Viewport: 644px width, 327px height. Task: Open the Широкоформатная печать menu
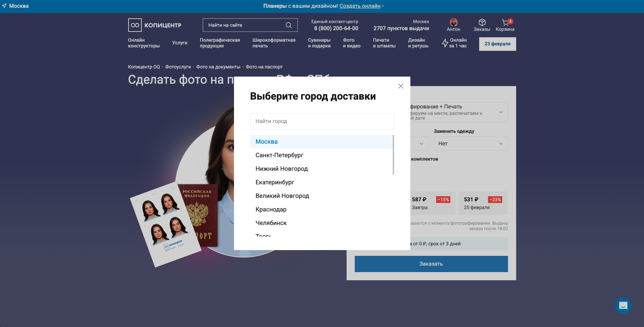pyautogui.click(x=273, y=43)
